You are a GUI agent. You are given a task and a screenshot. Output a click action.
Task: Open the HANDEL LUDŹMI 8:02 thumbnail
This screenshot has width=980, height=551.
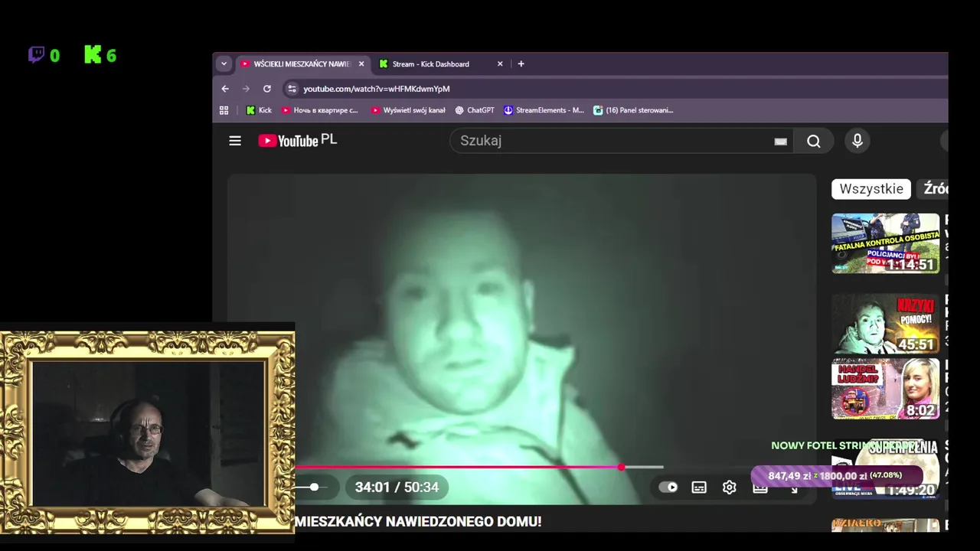coord(885,389)
